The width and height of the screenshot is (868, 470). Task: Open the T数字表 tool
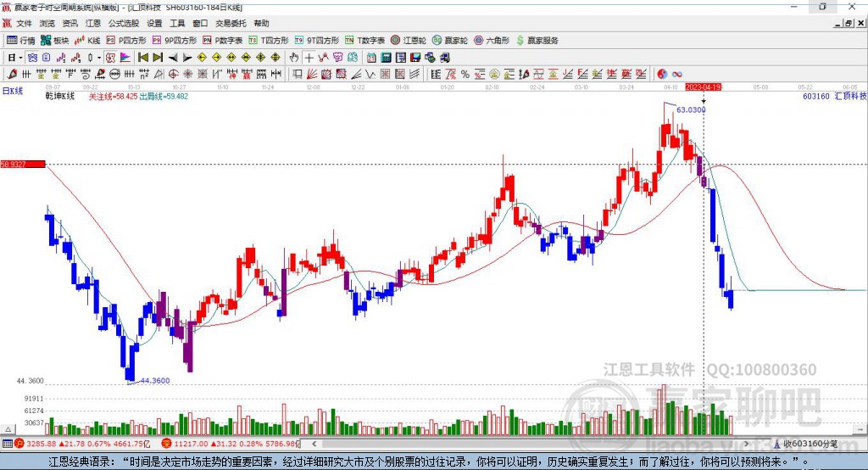pyautogui.click(x=364, y=41)
